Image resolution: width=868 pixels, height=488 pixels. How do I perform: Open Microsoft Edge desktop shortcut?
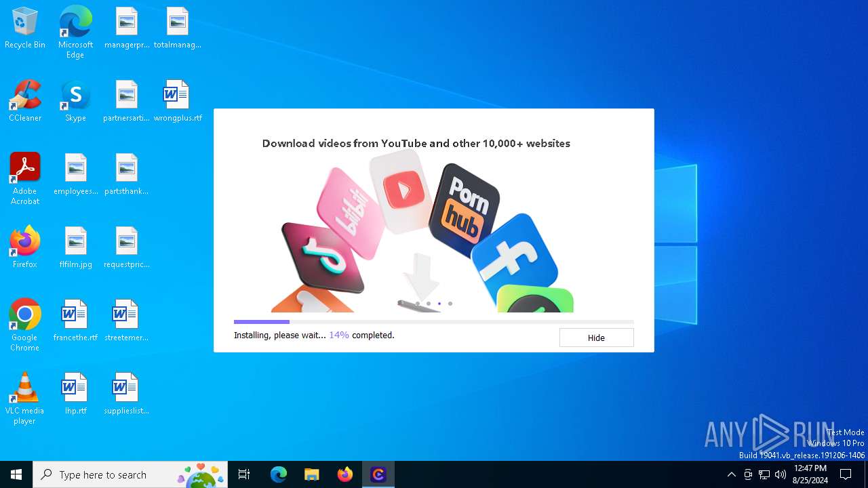coord(75,33)
